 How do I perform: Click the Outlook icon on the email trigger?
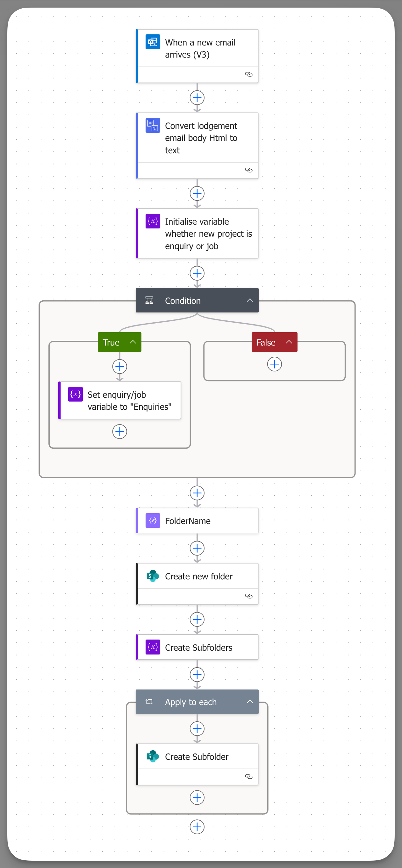click(153, 42)
